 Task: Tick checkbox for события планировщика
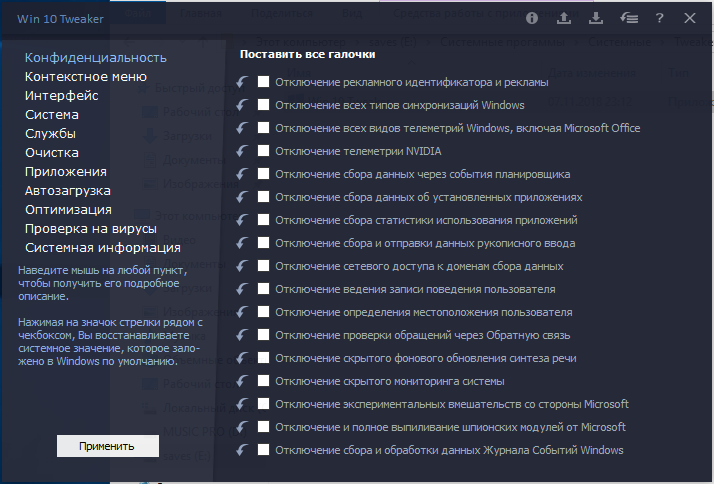(263, 173)
